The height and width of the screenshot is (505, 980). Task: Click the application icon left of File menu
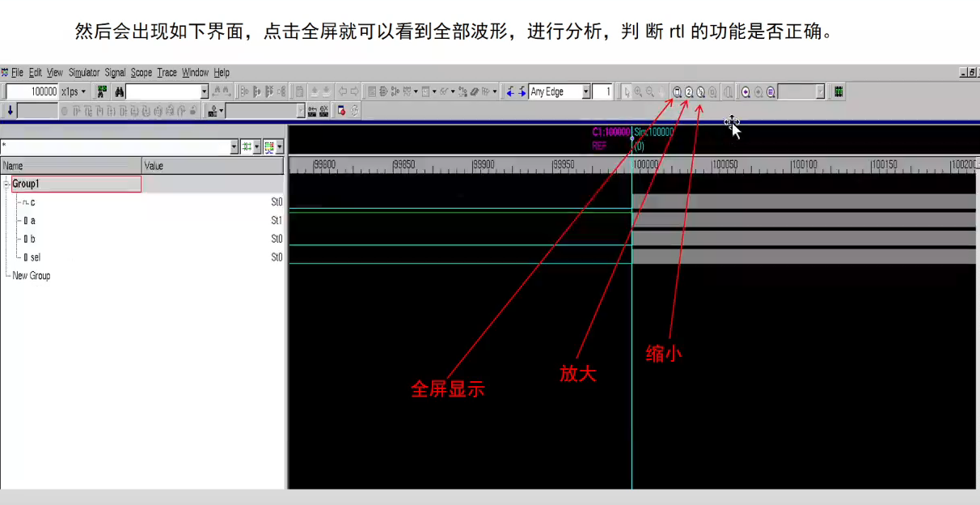(x=5, y=73)
